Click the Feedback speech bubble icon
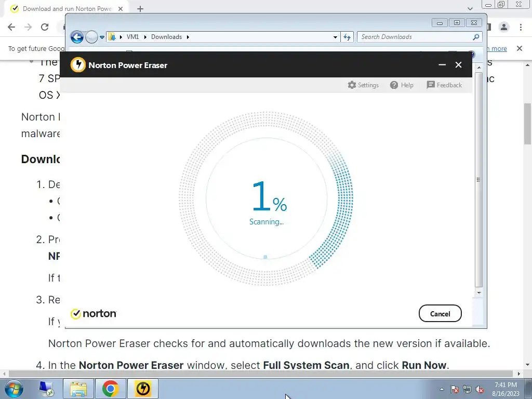The height and width of the screenshot is (399, 532). coord(431,85)
